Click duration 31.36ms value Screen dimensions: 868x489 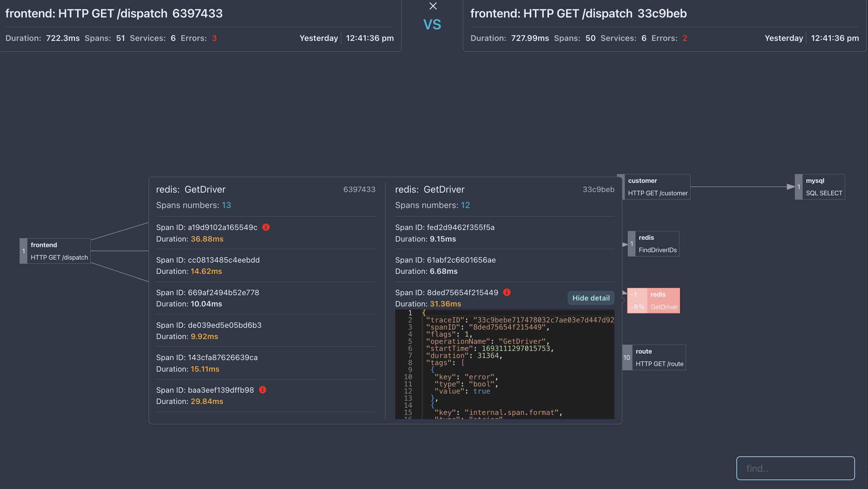[446, 304]
